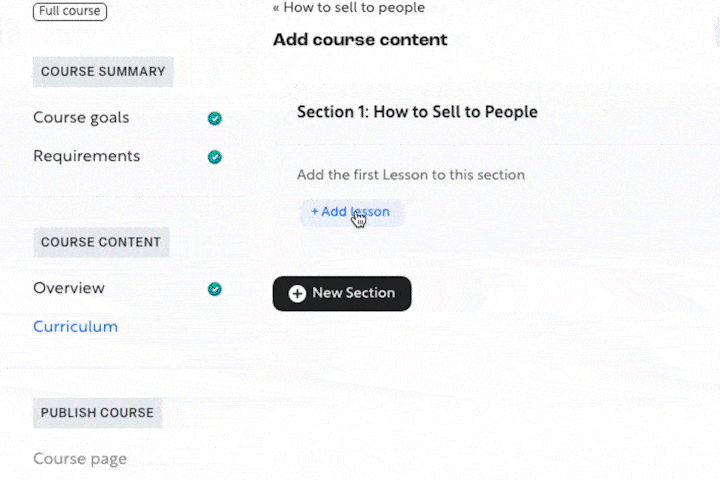Image resolution: width=720 pixels, height=480 pixels.
Task: Click the Full course badge
Action: 70,12
